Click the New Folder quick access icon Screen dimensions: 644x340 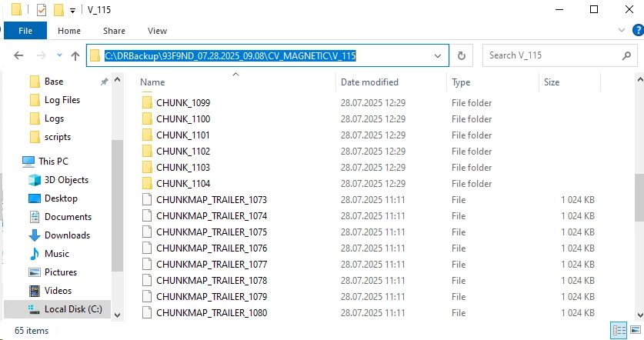point(58,10)
